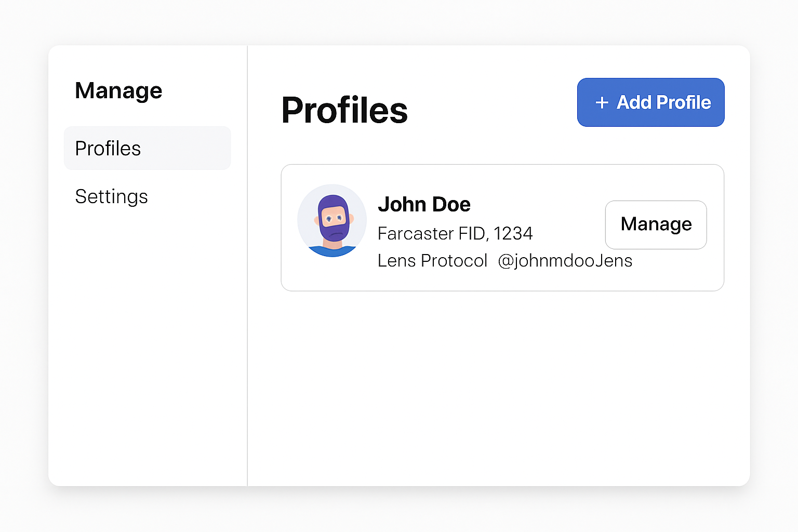Click John Doe's avatar image
The height and width of the screenshot is (532, 798).
pyautogui.click(x=332, y=220)
